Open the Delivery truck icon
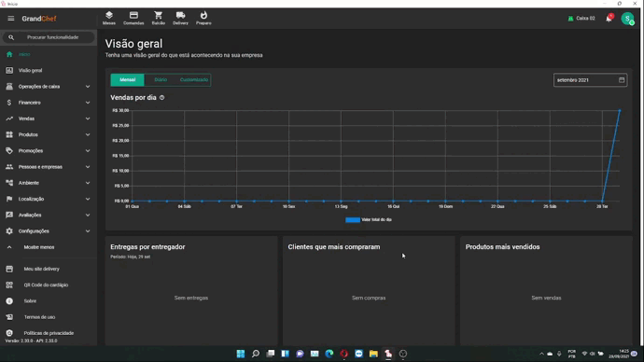This screenshot has height=362, width=644. tap(180, 18)
